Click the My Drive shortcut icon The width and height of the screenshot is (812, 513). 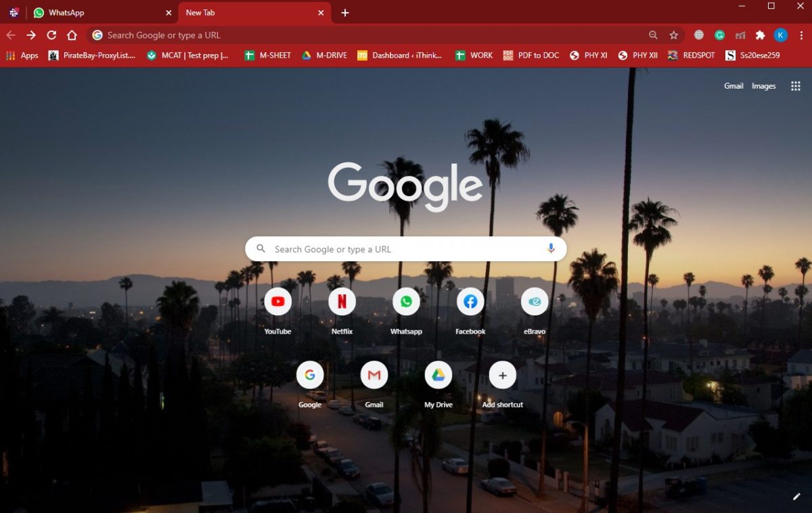coord(438,375)
